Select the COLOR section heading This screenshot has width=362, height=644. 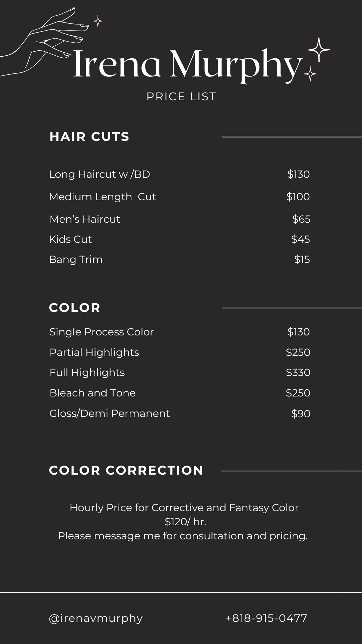point(75,308)
